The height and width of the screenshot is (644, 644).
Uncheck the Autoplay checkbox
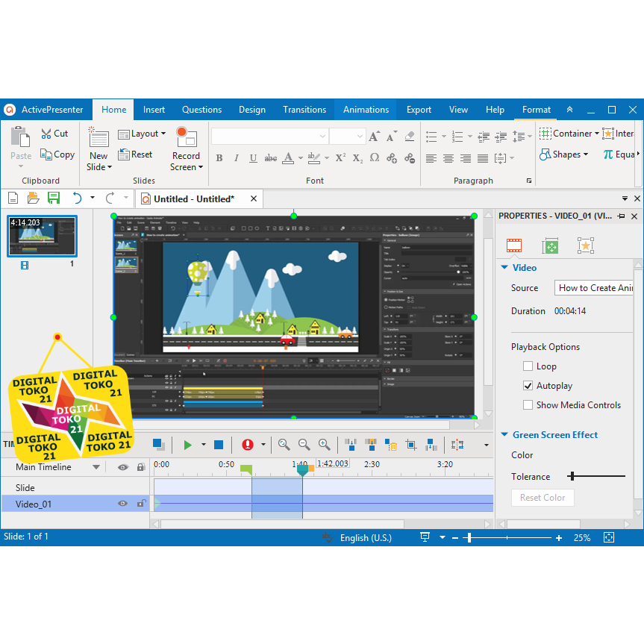[x=528, y=386]
